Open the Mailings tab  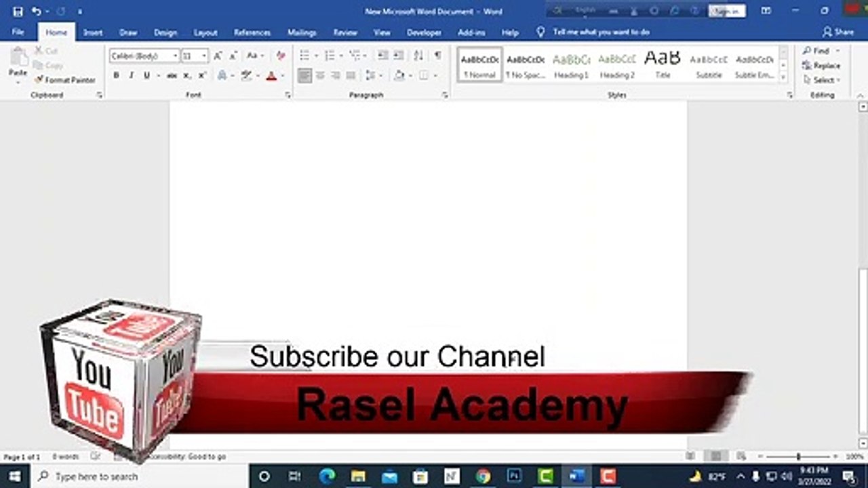pyautogui.click(x=302, y=32)
